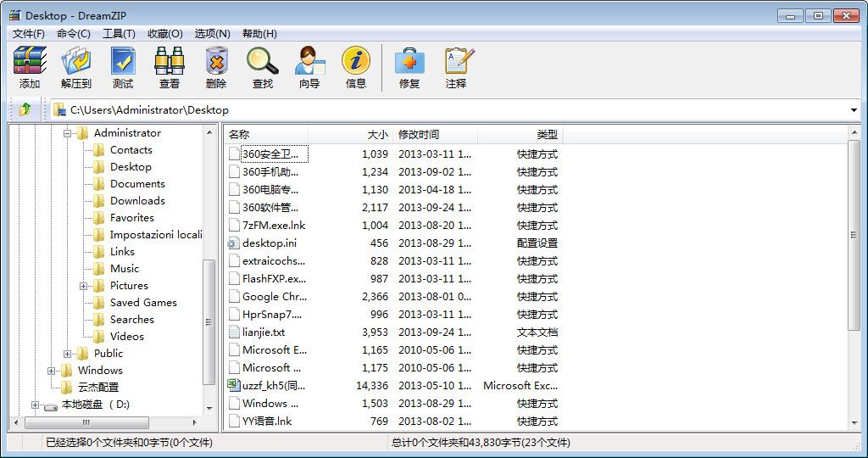The width and height of the screenshot is (868, 458).
Task: Select the FlashFXP.ex... file row
Action: (x=392, y=278)
